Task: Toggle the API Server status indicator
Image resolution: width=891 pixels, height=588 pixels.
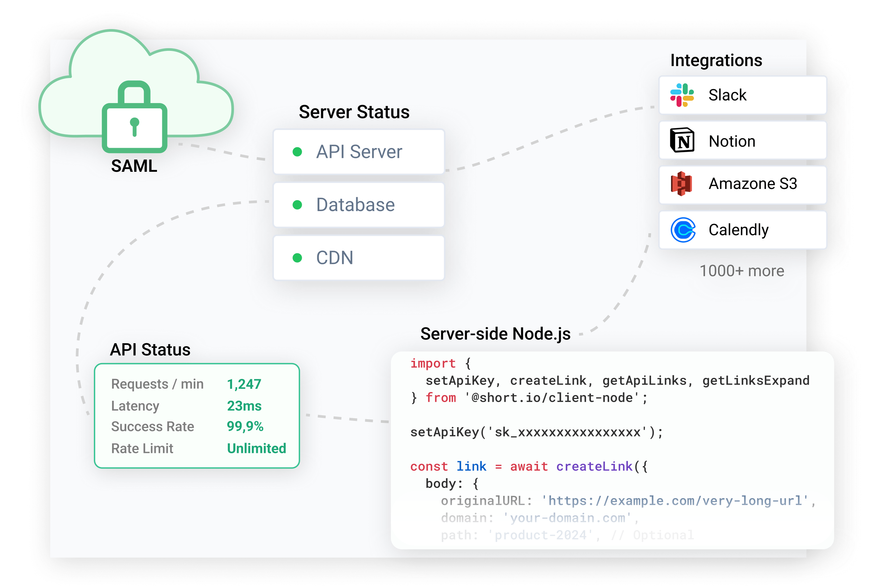Action: pos(297,152)
